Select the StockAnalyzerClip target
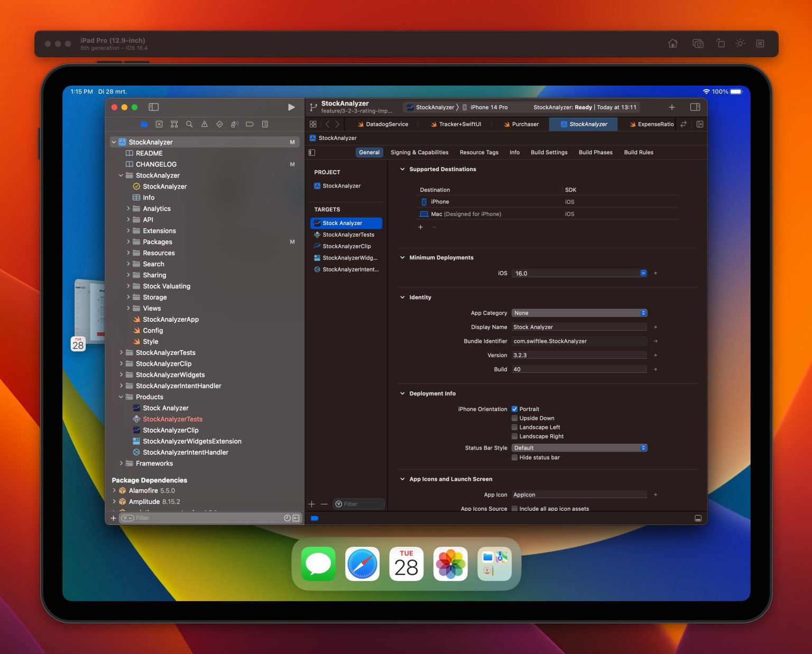The image size is (812, 654). point(346,246)
